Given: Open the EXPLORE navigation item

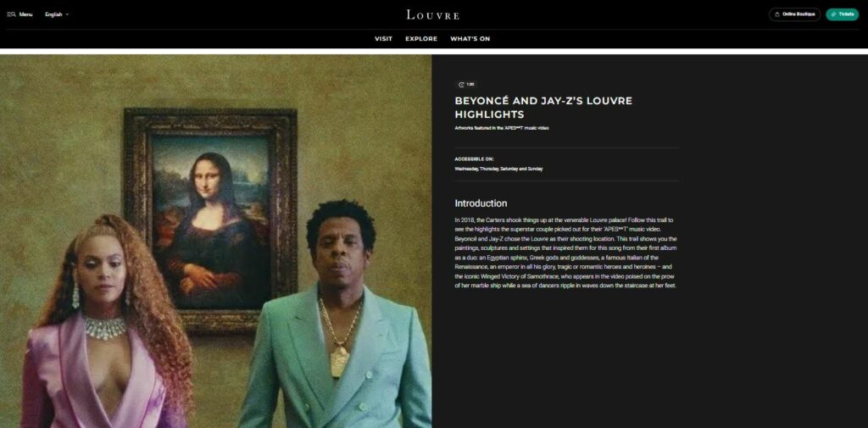Looking at the screenshot, I should click(x=421, y=39).
